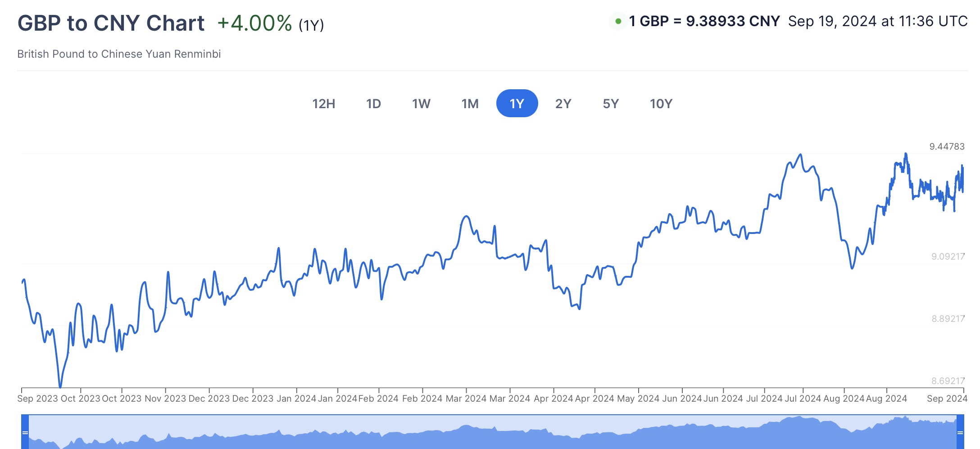980x449 pixels.
Task: Choose the 1M time period
Action: click(470, 104)
